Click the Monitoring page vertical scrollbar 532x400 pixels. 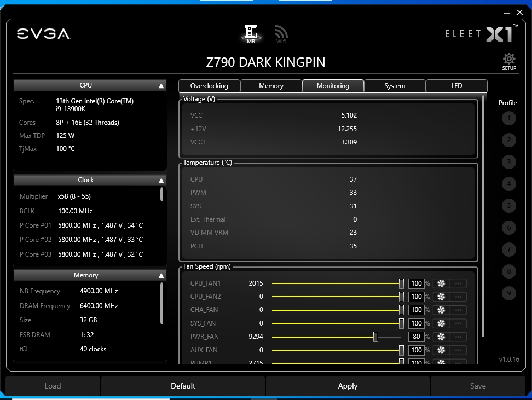[x=483, y=217]
